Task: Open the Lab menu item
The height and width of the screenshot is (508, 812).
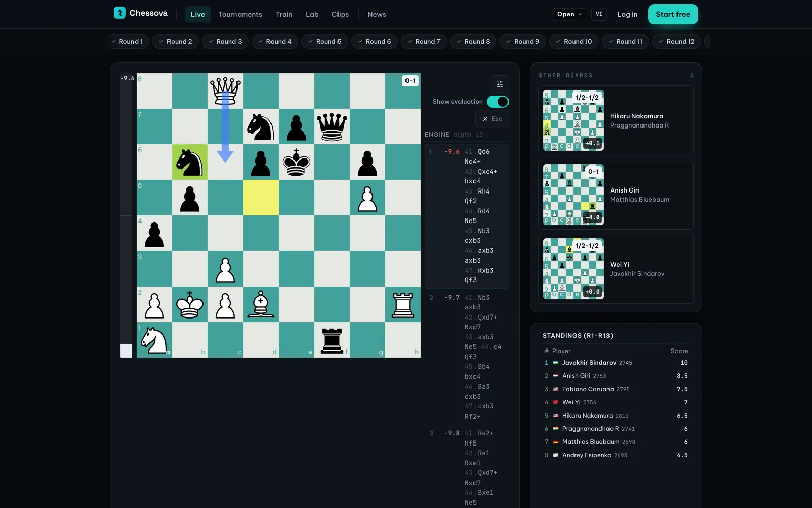Action: (312, 14)
